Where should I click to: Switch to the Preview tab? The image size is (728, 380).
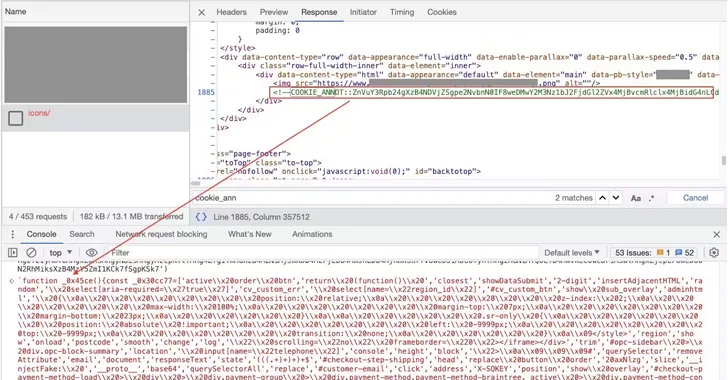[273, 12]
